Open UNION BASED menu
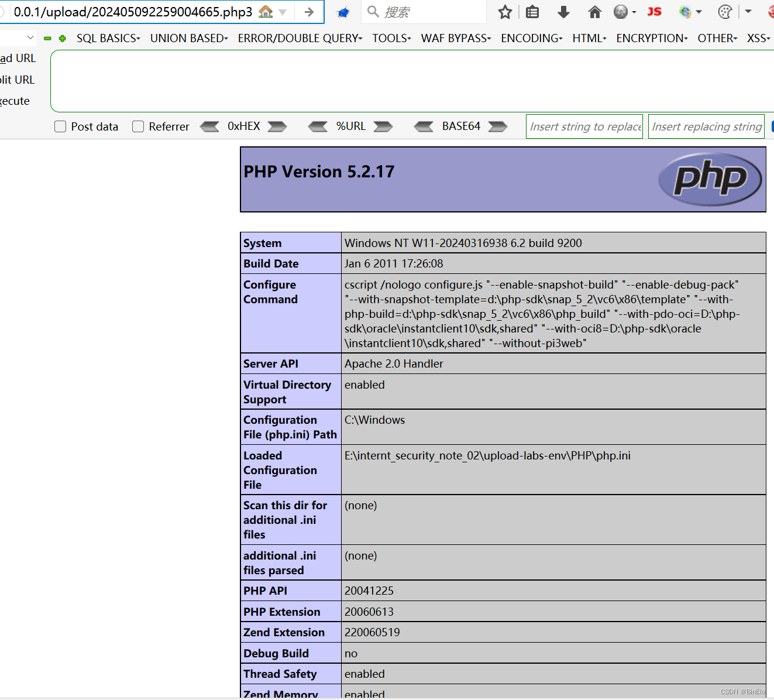This screenshot has width=774, height=700. pos(189,38)
